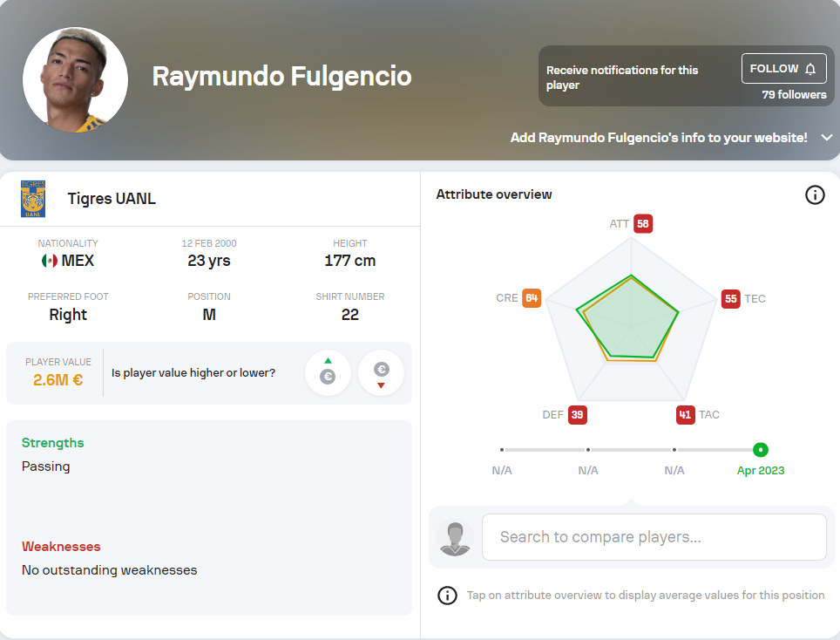The image size is (840, 640).
Task: Click the Search to compare players field
Action: pos(654,537)
